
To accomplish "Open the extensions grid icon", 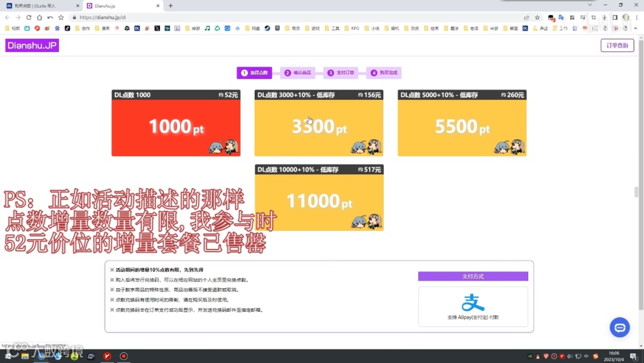I will (572, 17).
